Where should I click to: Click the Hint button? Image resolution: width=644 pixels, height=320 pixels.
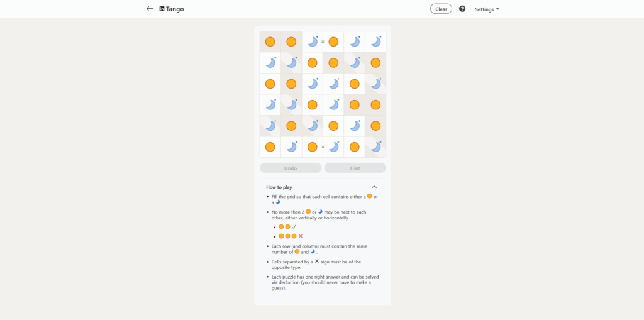(355, 168)
